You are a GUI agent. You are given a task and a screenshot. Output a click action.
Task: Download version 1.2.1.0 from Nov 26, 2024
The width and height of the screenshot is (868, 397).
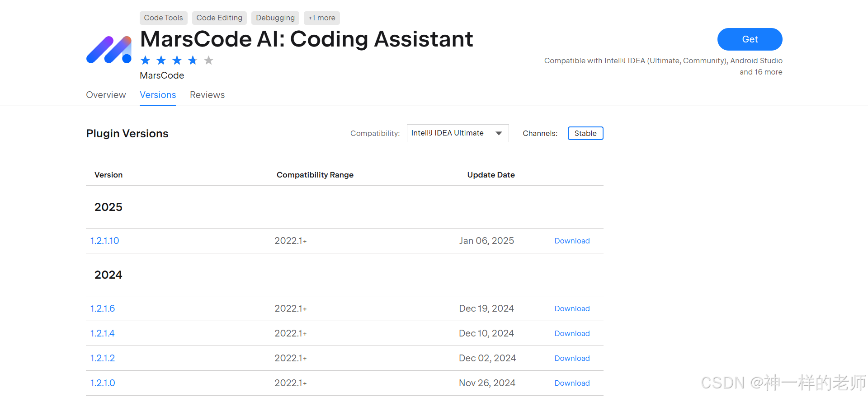572,383
